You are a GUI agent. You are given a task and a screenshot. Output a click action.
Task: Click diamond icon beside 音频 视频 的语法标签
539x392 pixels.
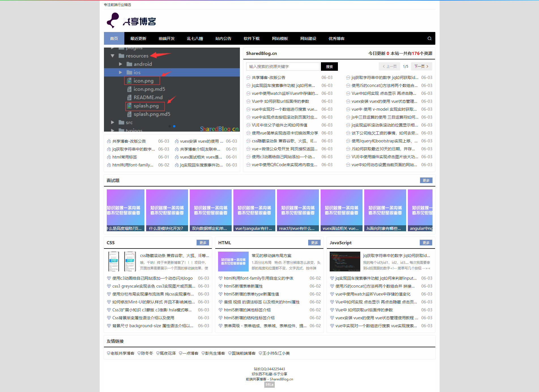coord(220,302)
